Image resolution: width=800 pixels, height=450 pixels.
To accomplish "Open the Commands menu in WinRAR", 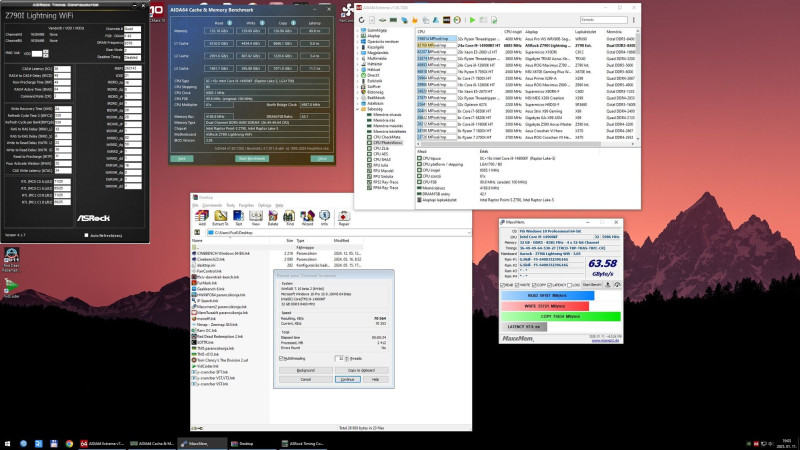I will coord(212,206).
